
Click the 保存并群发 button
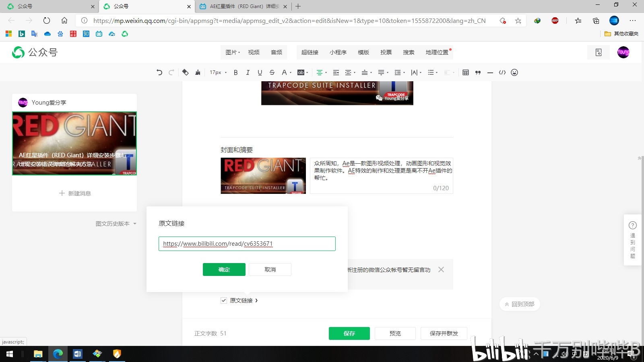tap(444, 333)
